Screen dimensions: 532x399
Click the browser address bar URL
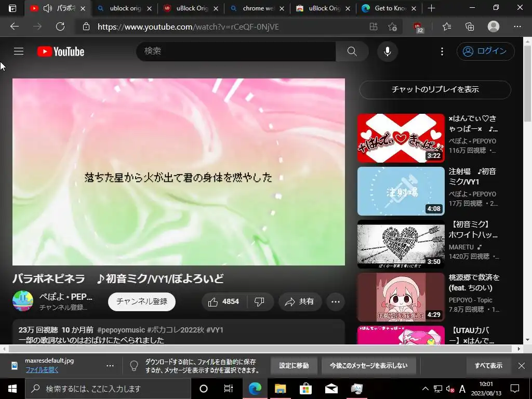pos(188,27)
